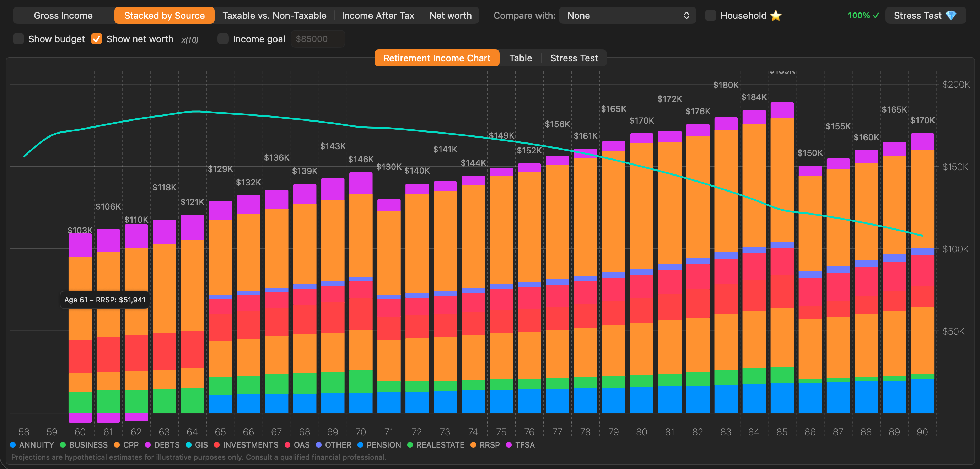Click the CPP legend dot
Viewport: 980px width, 469px height.
coord(117,444)
